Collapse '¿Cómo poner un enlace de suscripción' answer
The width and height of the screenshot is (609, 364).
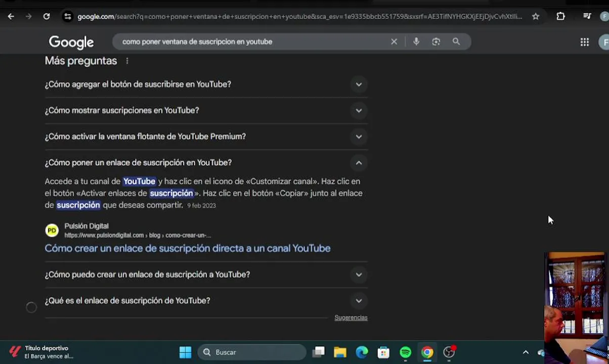[x=206, y=163]
